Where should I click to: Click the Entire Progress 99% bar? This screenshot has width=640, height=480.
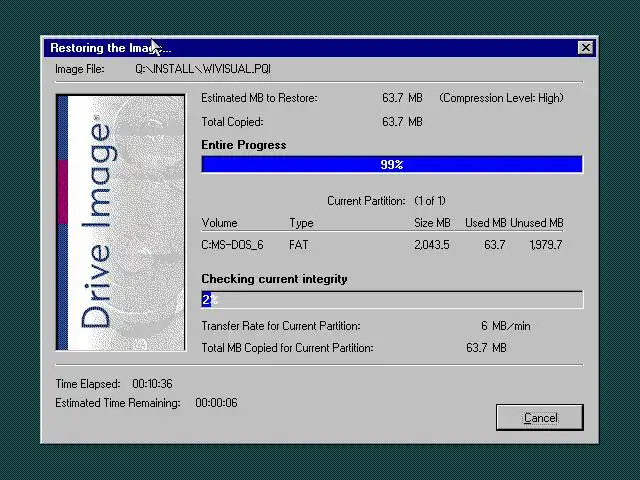(392, 164)
